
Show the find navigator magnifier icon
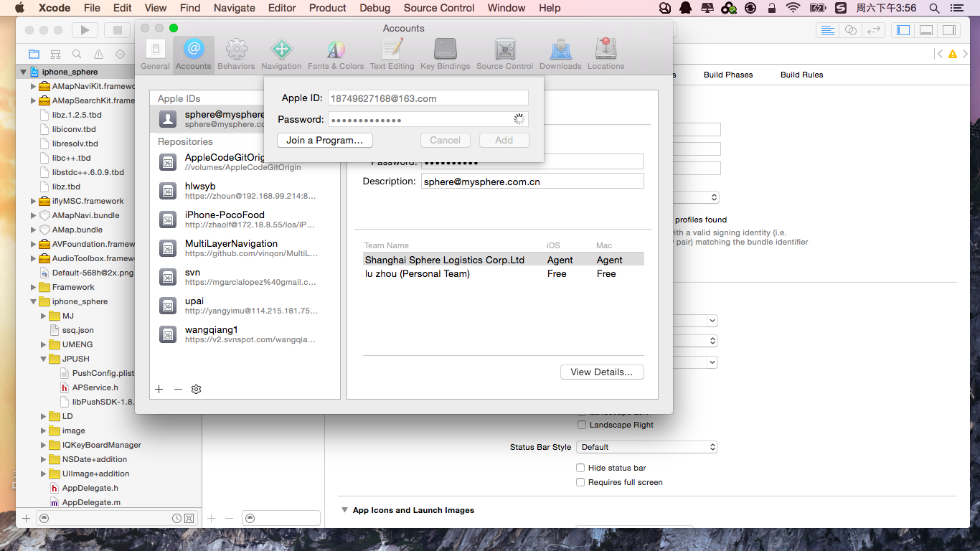77,54
